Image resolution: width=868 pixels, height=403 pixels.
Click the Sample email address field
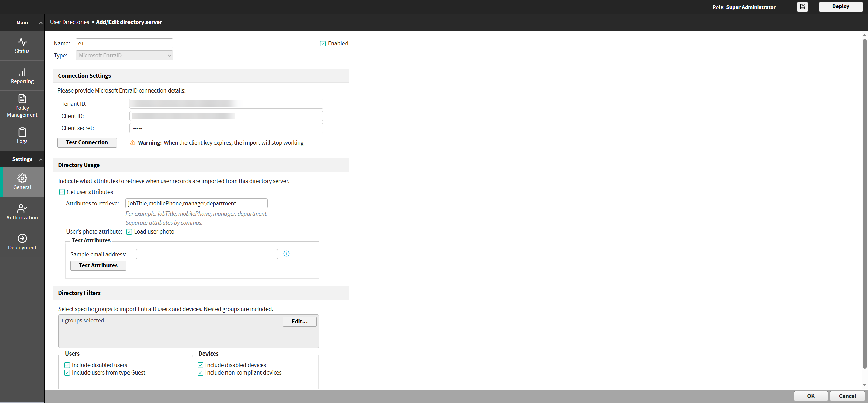(207, 254)
